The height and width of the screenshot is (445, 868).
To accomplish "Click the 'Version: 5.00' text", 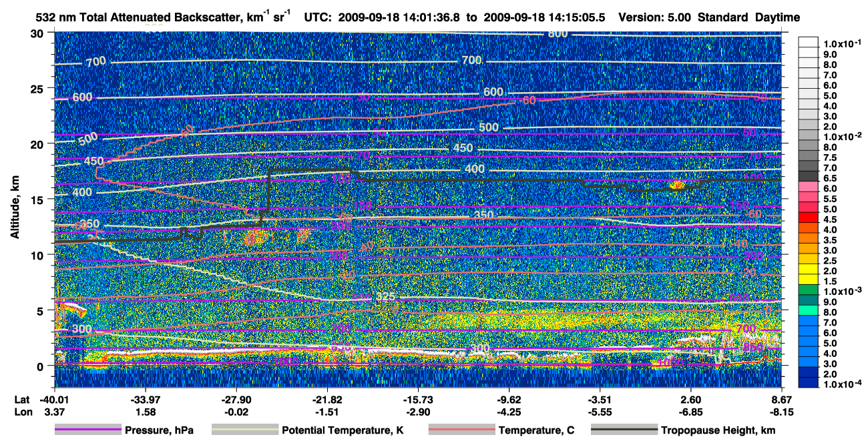I will tap(654, 17).
